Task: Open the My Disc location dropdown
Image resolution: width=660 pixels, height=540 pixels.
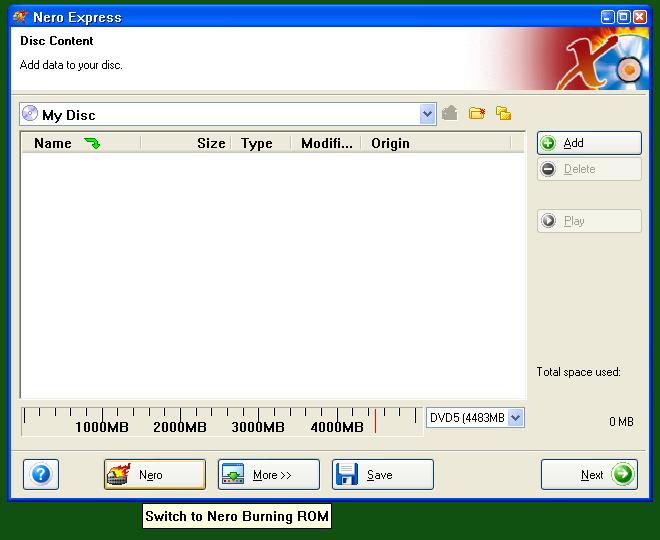Action: (427, 114)
